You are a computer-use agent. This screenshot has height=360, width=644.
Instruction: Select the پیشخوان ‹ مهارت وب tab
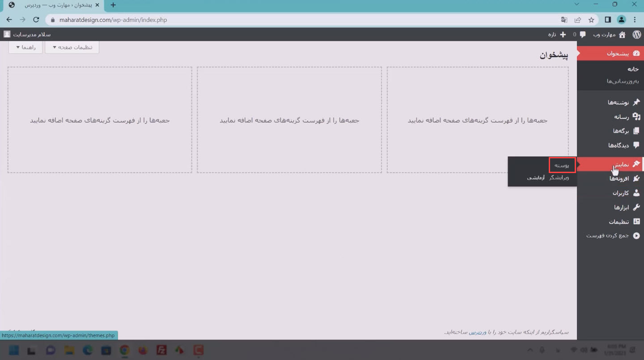click(x=53, y=5)
